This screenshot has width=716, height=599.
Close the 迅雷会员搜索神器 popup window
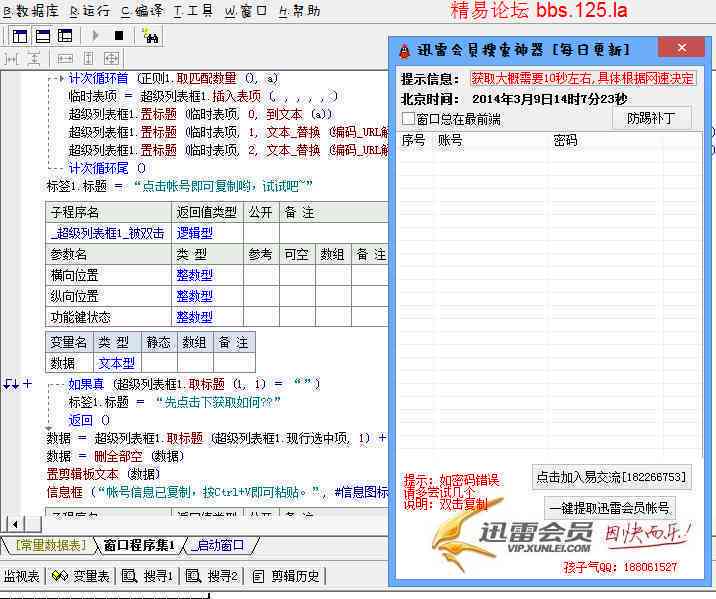point(682,47)
